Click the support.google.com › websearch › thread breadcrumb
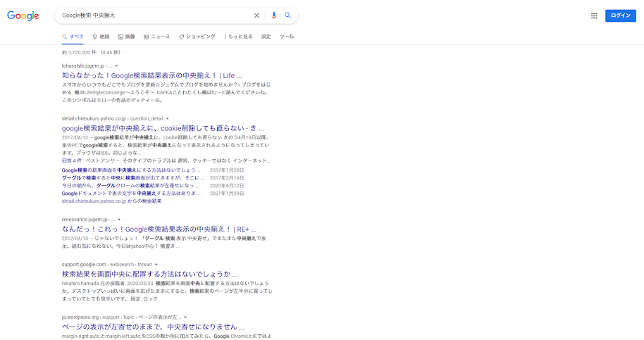 pyautogui.click(x=107, y=265)
